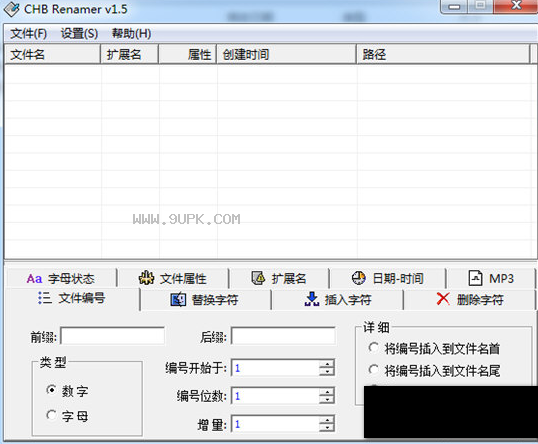
Task: Open the 扩展名 tab with warning icon
Action: point(279,278)
